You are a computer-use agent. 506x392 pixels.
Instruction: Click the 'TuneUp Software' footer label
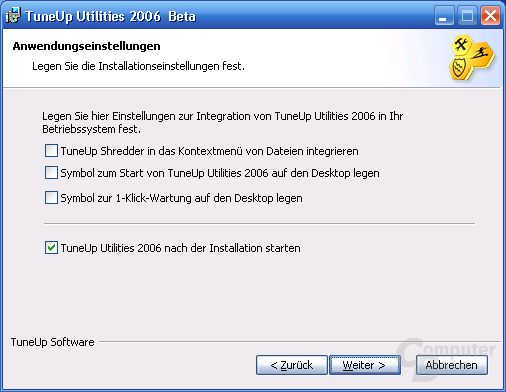point(53,342)
